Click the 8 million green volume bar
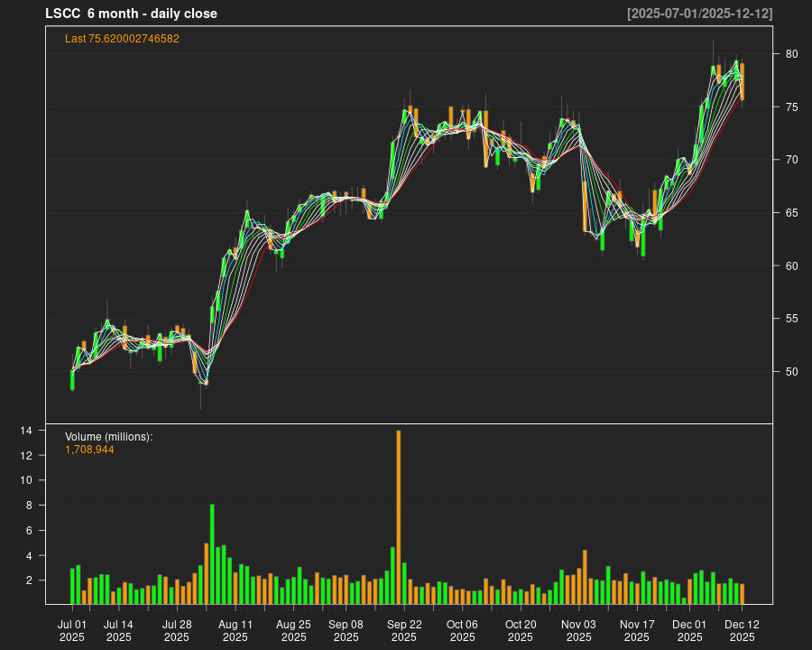This screenshot has width=812, height=650. 212,553
